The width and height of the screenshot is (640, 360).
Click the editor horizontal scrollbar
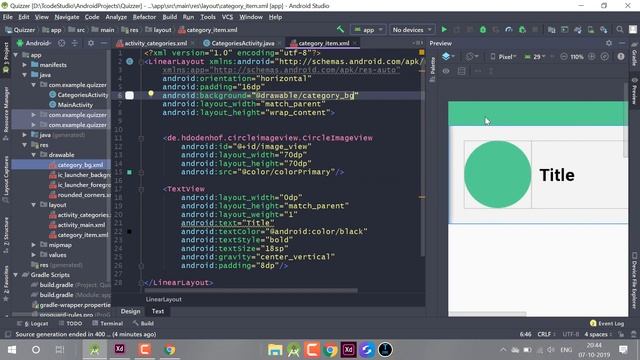click(251, 291)
